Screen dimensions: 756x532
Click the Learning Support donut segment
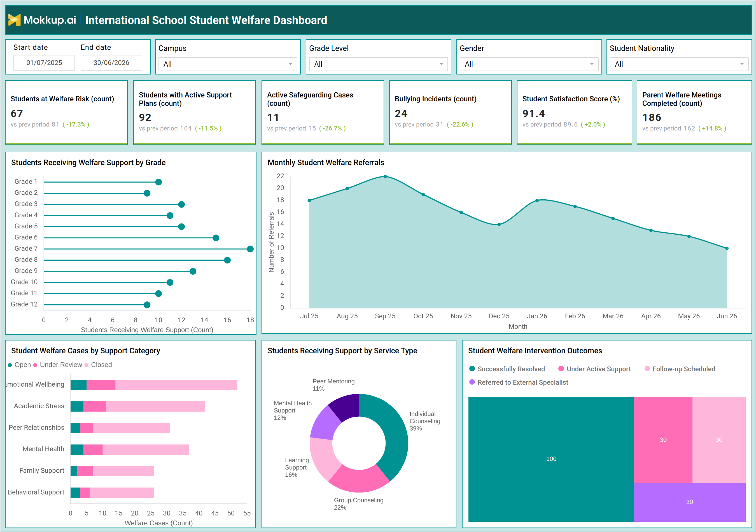323,459
